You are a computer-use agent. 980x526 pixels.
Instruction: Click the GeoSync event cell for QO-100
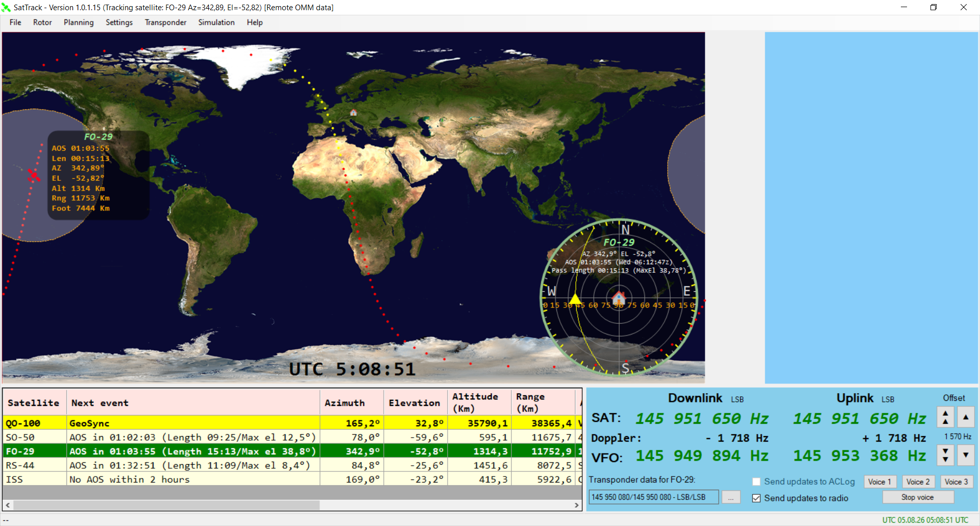[x=193, y=423]
